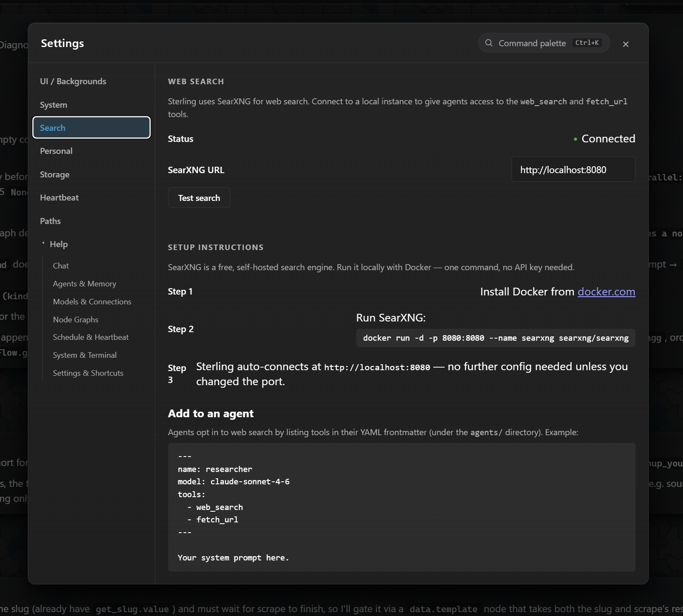Click the search magnifier icon in Command palette

tap(488, 43)
